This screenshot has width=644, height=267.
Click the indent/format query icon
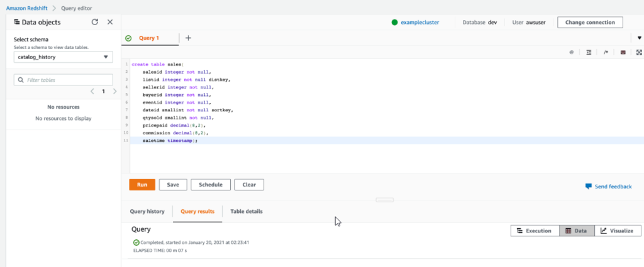(x=589, y=53)
